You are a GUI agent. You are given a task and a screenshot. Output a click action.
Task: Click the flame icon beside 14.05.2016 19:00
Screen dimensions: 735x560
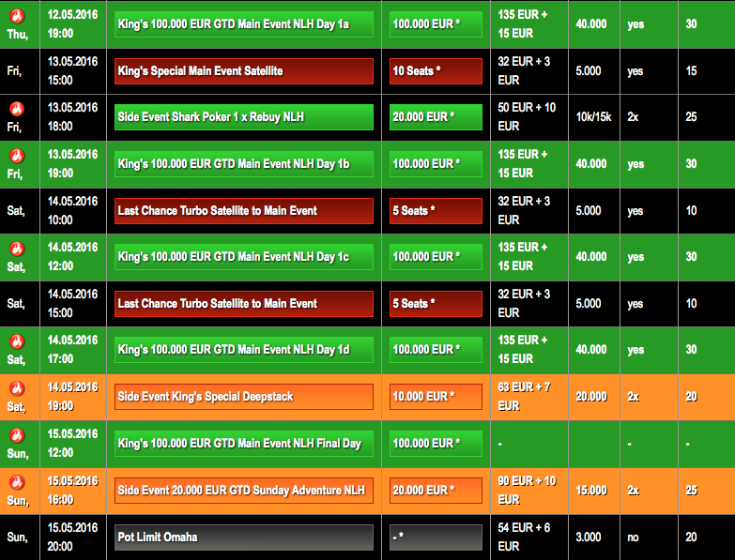(17, 388)
